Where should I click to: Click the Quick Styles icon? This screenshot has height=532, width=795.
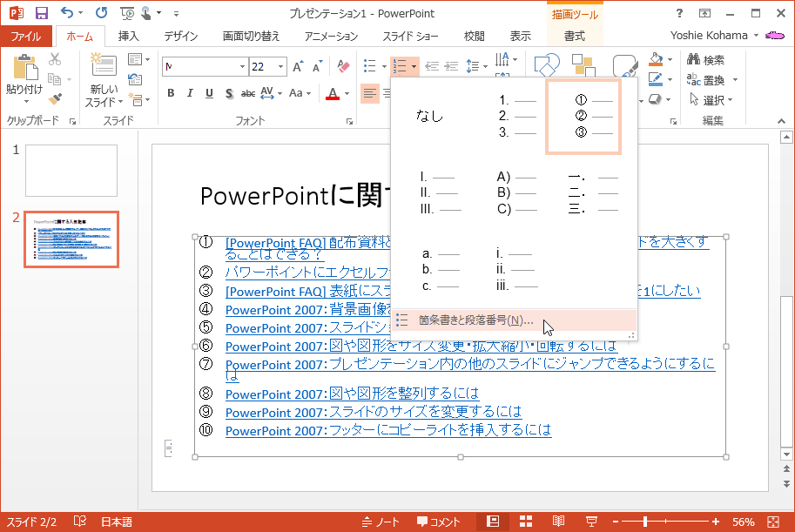coord(624,66)
